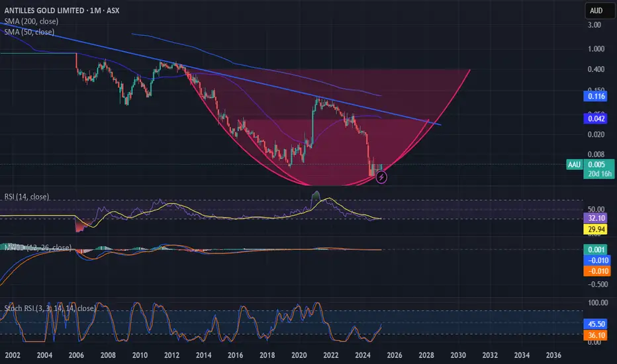
Task: Click the 0.116 SMA value label
Action: (596, 97)
